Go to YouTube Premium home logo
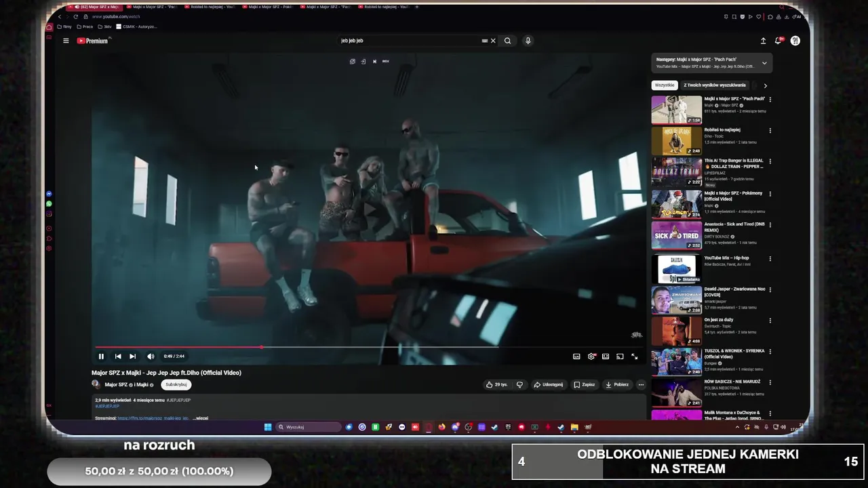The image size is (868, 488). click(92, 41)
